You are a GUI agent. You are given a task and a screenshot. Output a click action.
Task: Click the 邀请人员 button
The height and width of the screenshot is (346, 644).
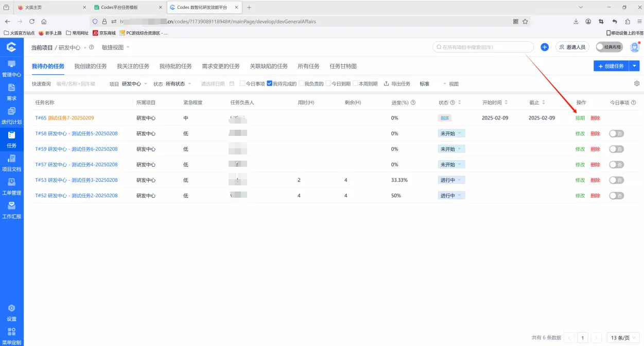572,47
